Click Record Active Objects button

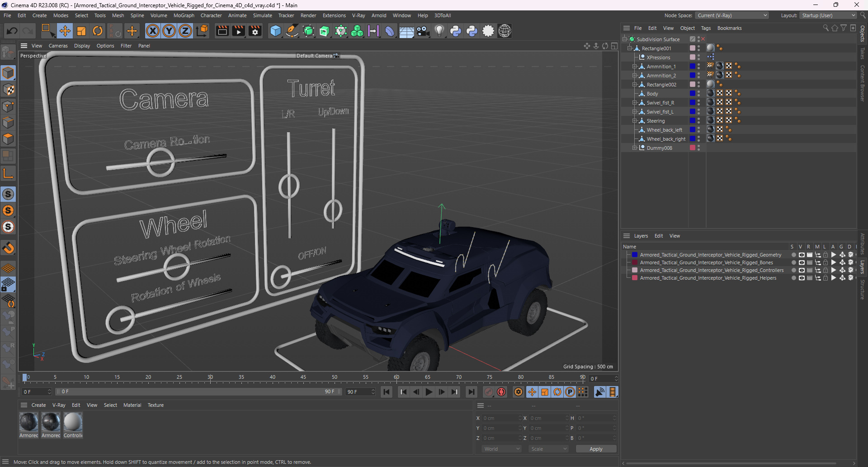pos(489,392)
